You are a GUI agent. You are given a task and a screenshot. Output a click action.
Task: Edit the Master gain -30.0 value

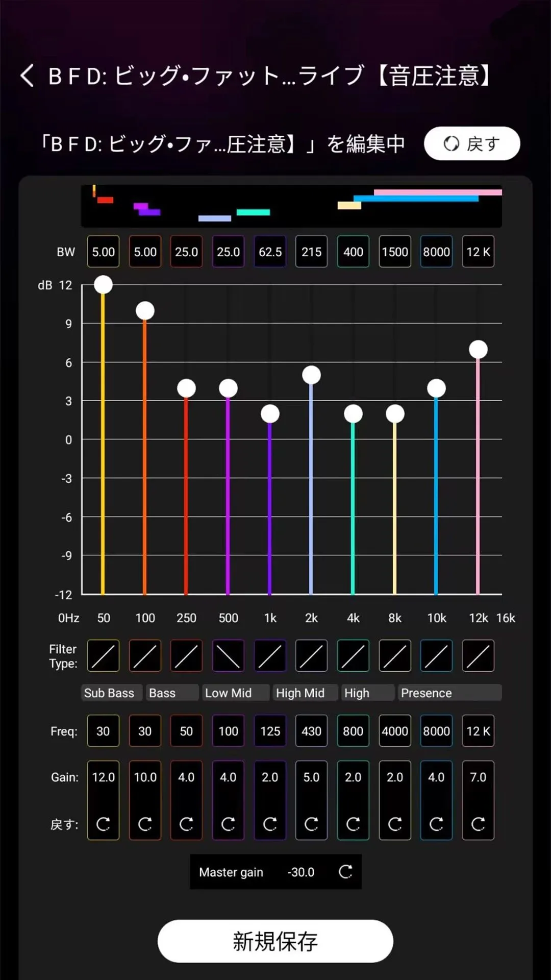[300, 872]
